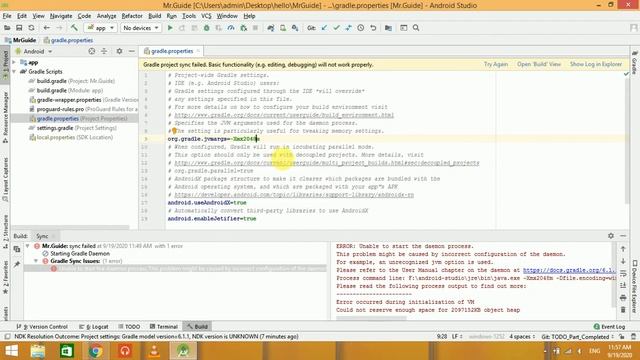Select build.gradle (Module: app) file

(66, 90)
